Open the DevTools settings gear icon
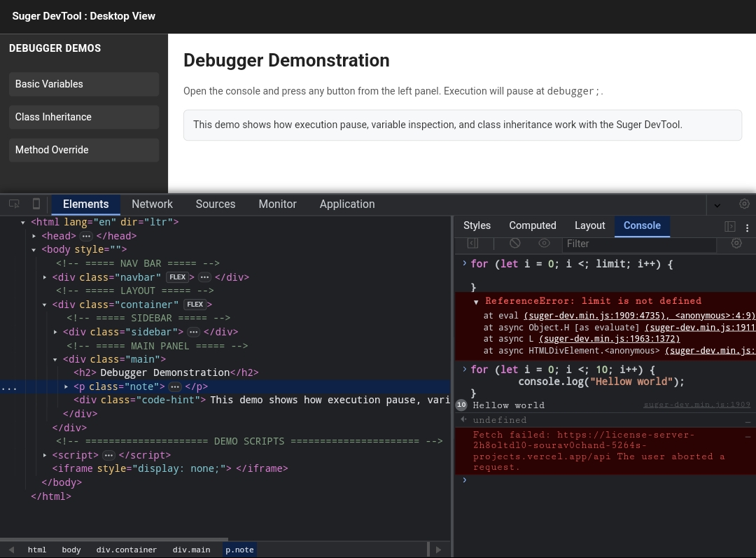 pyautogui.click(x=744, y=204)
